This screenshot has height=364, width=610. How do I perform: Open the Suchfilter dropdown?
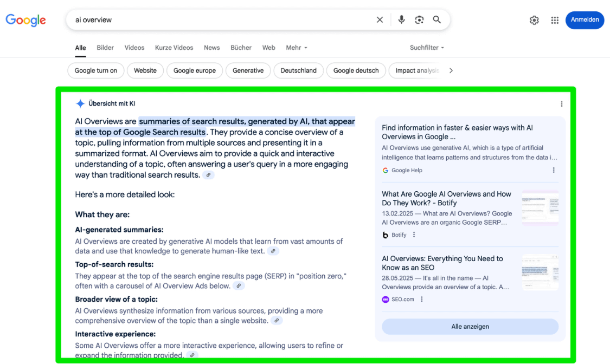tap(427, 48)
